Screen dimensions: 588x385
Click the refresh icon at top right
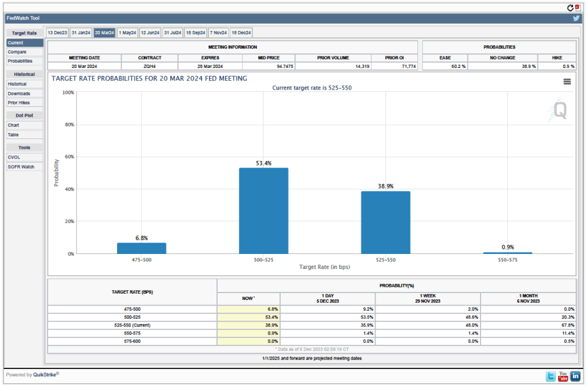570,7
